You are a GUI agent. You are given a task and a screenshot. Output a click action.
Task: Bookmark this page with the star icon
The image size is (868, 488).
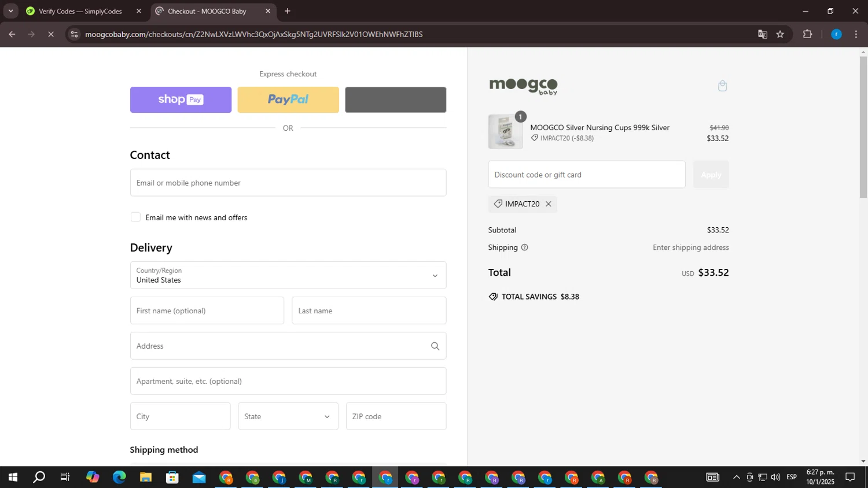point(780,35)
